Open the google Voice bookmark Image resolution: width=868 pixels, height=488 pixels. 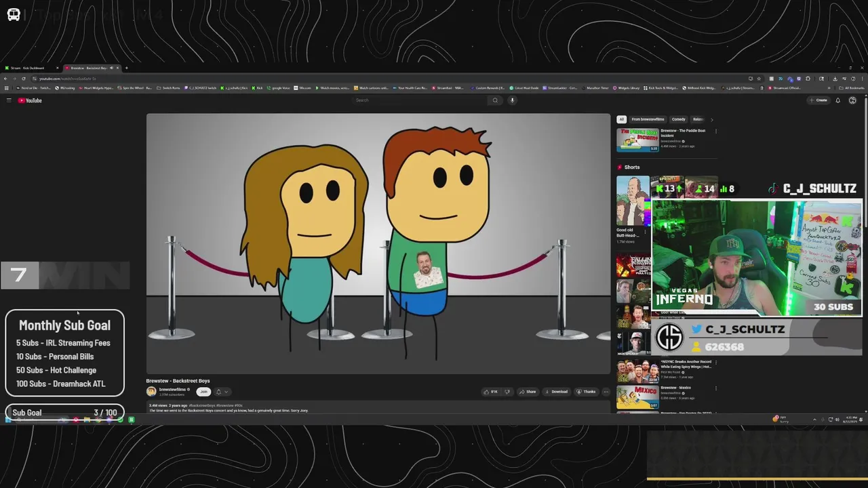(x=278, y=87)
